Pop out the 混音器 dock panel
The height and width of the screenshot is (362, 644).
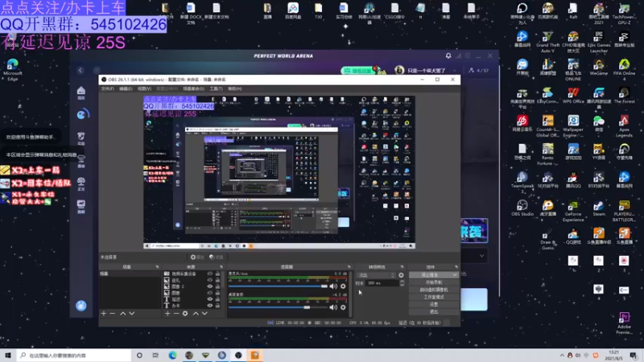point(349,267)
